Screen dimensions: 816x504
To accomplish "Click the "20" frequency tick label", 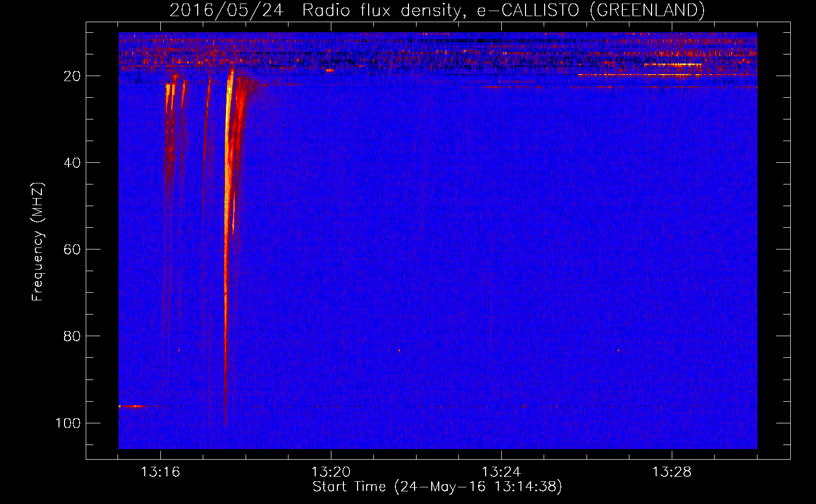I will click(72, 76).
